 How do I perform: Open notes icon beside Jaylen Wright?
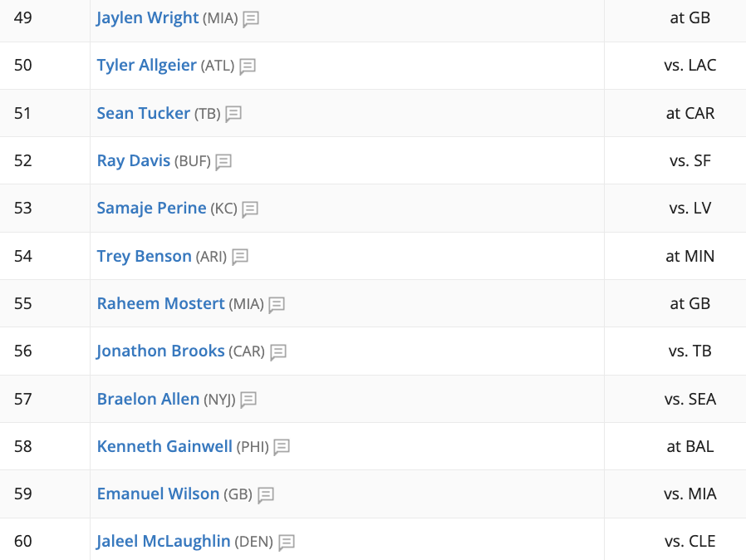coord(251,19)
